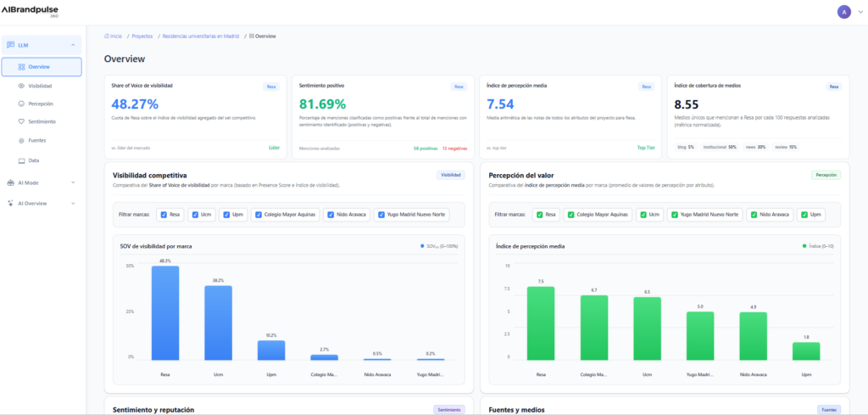Go to Proyectos in breadcrumb

click(142, 36)
